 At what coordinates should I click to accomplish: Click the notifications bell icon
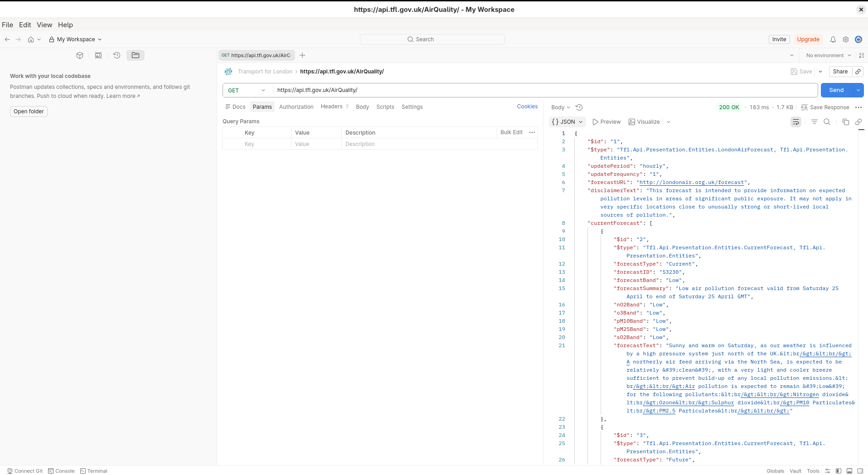point(833,39)
